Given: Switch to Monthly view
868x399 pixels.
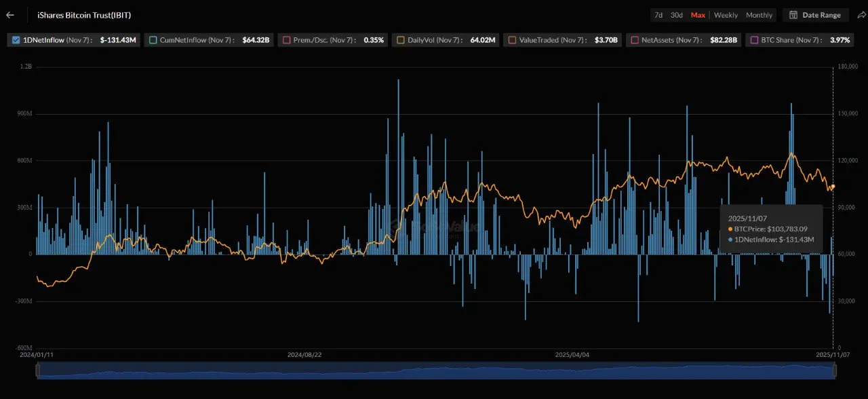Looking at the screenshot, I should [759, 14].
